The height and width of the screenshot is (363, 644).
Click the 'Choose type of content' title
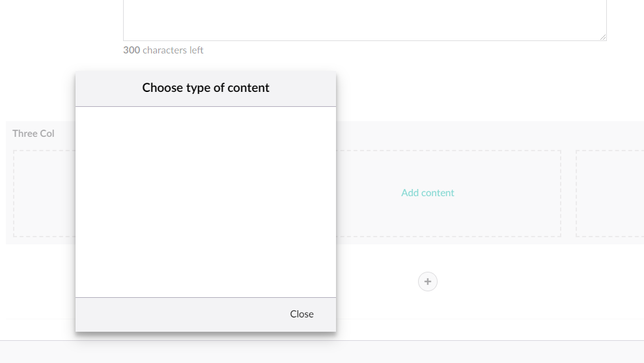[x=206, y=88]
